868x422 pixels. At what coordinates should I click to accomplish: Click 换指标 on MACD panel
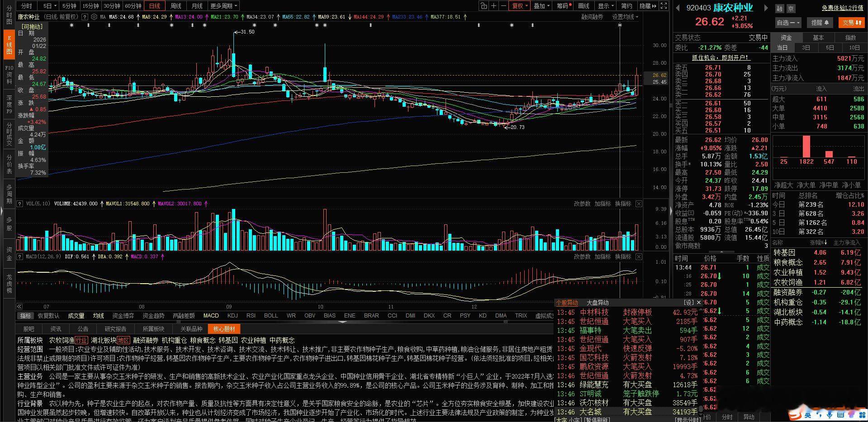click(623, 257)
